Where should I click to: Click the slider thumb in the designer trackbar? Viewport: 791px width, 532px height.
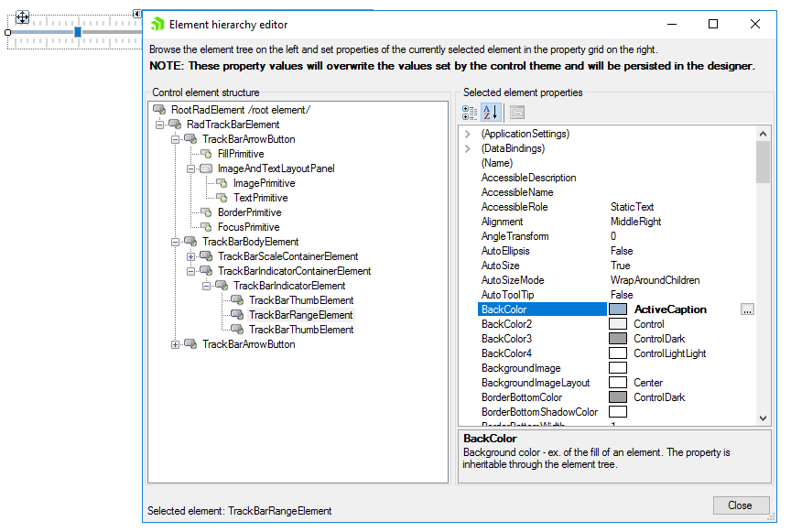[78, 32]
